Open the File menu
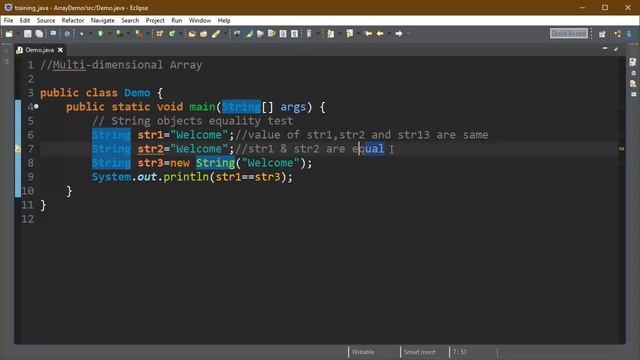This screenshot has width=640, height=360. pyautogui.click(x=9, y=20)
